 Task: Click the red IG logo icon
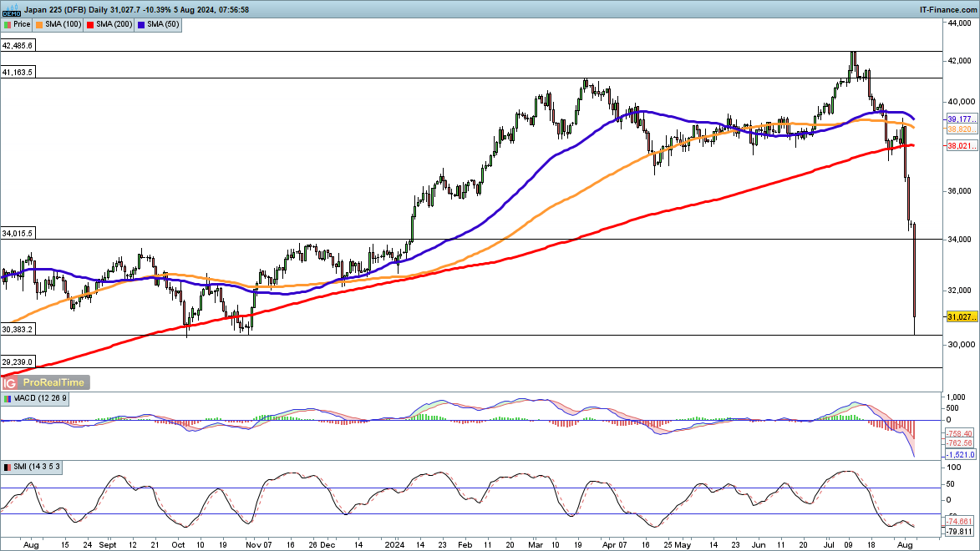[10, 382]
